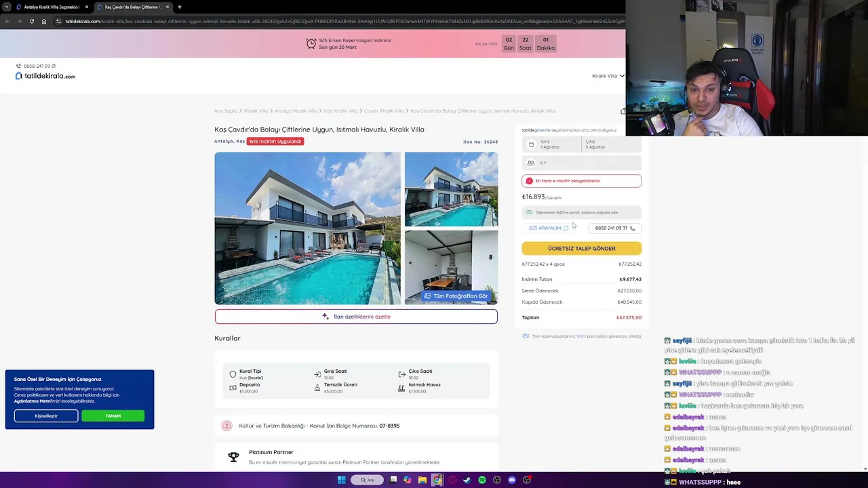Click the shield icon beside Kural Tipi
Viewport: 868px width, 488px height.
click(233, 374)
